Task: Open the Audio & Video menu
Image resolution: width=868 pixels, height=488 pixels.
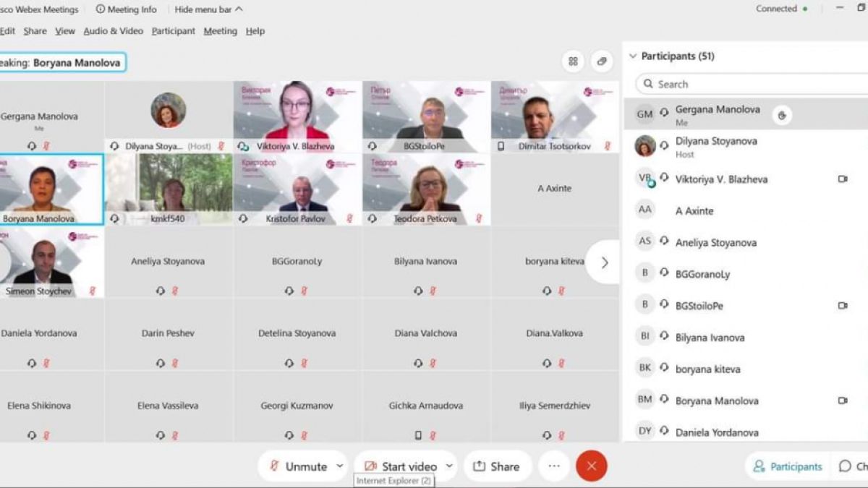Action: click(114, 31)
